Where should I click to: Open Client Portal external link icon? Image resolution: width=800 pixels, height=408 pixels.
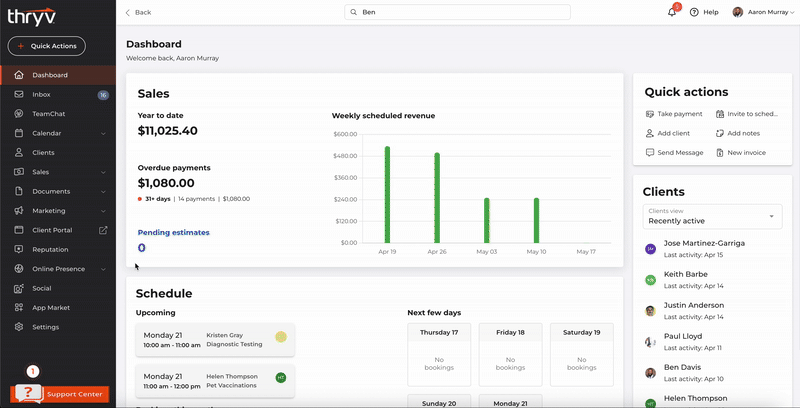pyautogui.click(x=103, y=230)
